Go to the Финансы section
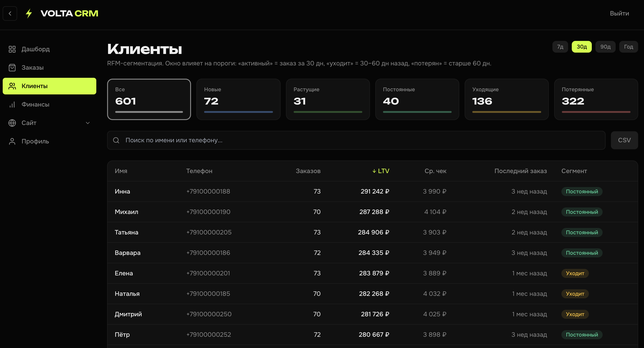 50,105
